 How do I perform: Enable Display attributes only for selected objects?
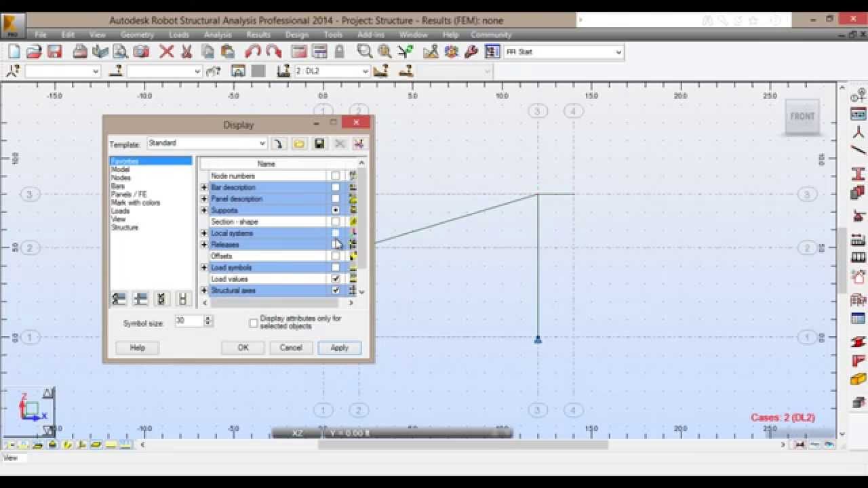click(x=254, y=323)
